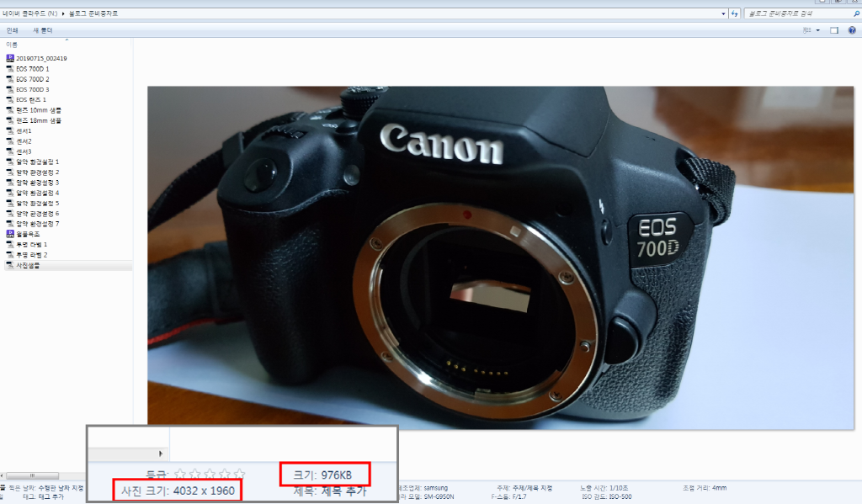Click 네이버 클라우드 (N:) in the address path
Viewport: 862px width, 504px height.
pos(29,13)
